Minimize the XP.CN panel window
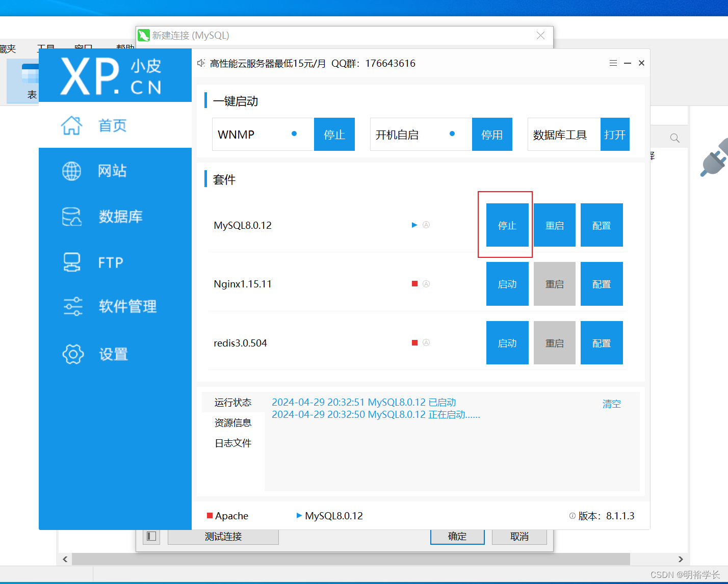 [x=628, y=63]
